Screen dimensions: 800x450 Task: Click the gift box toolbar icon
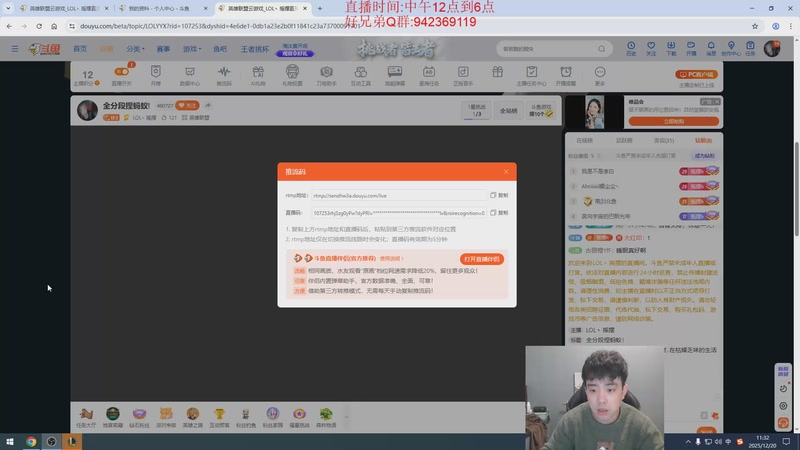pos(497,72)
